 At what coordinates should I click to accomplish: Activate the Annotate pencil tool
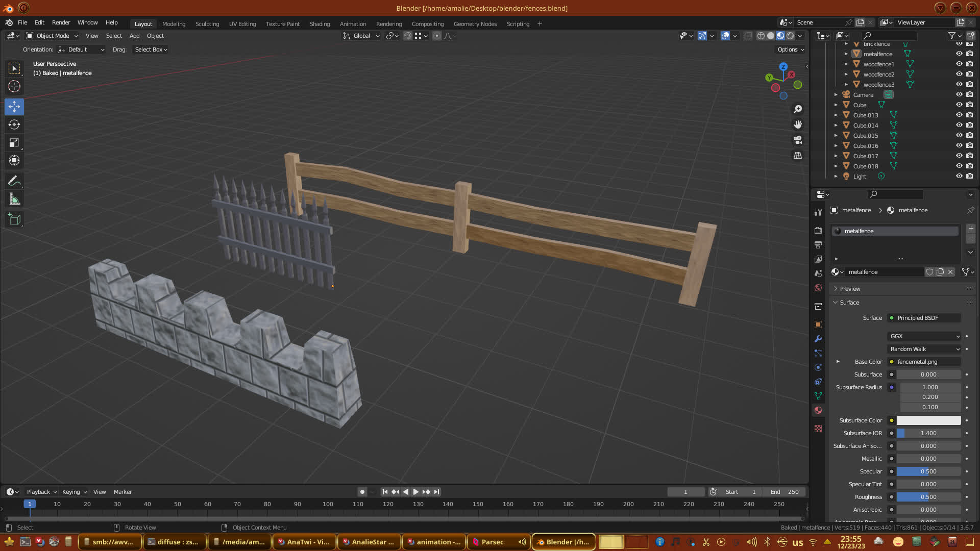(x=14, y=181)
